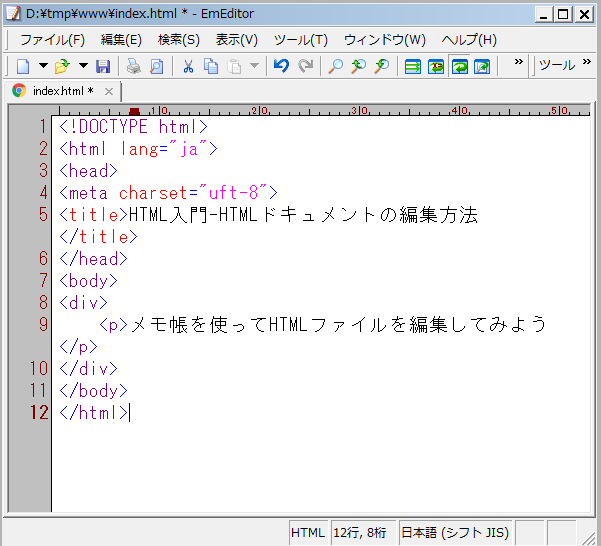Screen dimensions: 601x546
Task: Expand the New file dropdown arrow
Action: [x=43, y=66]
